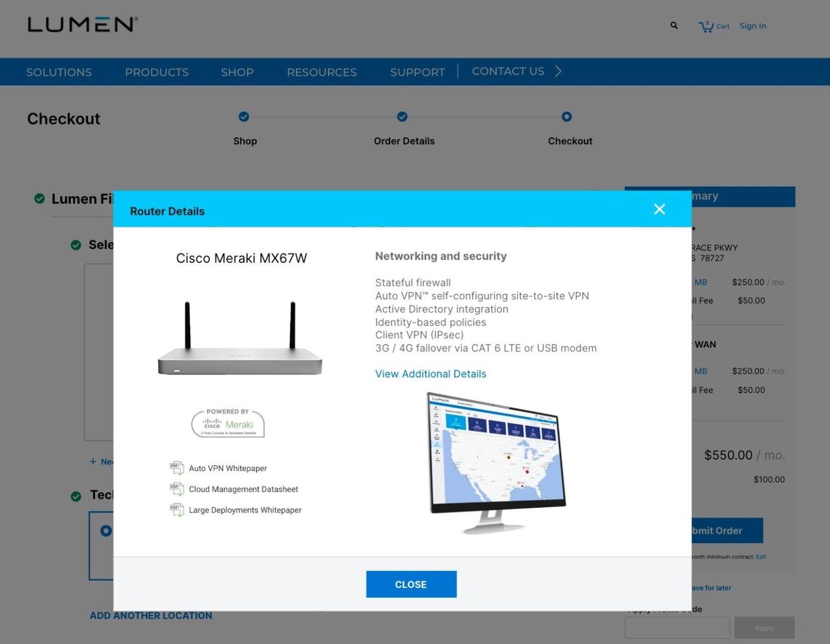Click the Cloud Management Datasheet text link
Screen dimensions: 830x644
(243, 489)
